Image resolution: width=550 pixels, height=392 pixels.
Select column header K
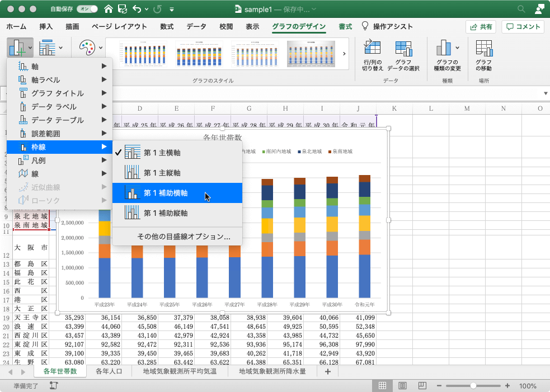pyautogui.click(x=394, y=108)
